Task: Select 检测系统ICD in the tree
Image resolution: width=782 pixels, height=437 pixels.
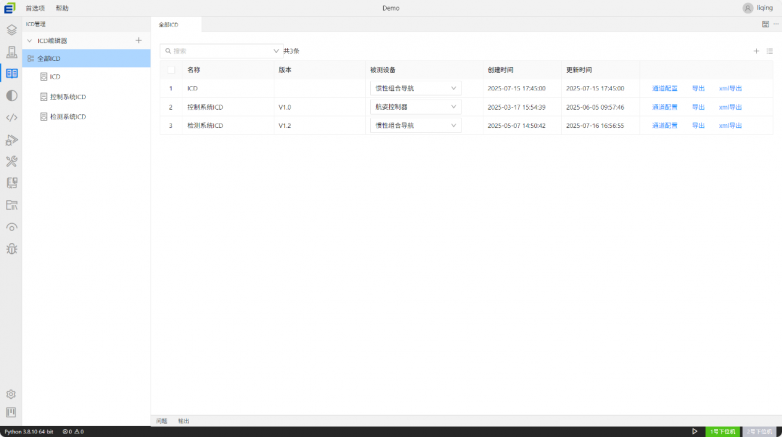Action: click(x=68, y=117)
